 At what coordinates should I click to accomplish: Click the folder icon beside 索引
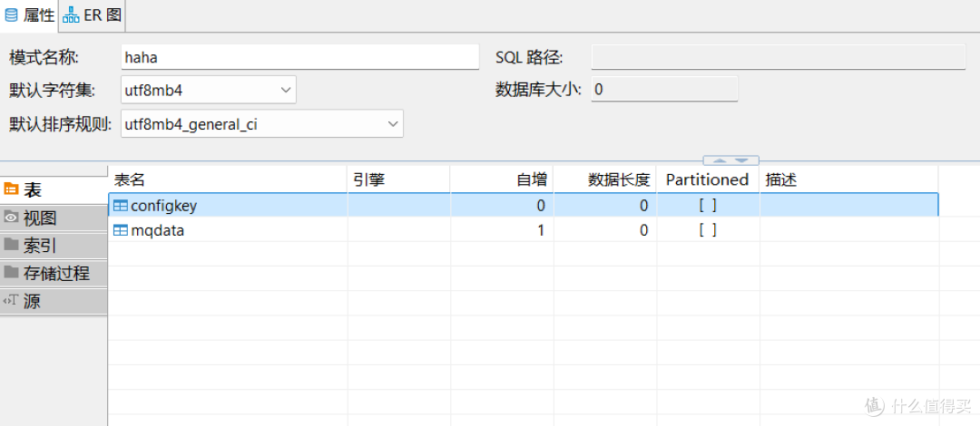pos(11,244)
